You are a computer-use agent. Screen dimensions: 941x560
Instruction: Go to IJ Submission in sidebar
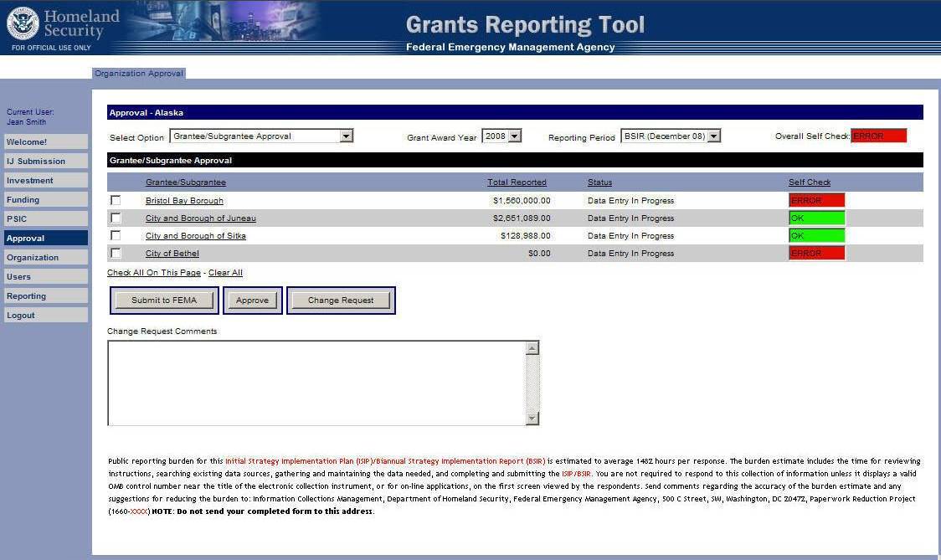[x=45, y=162]
